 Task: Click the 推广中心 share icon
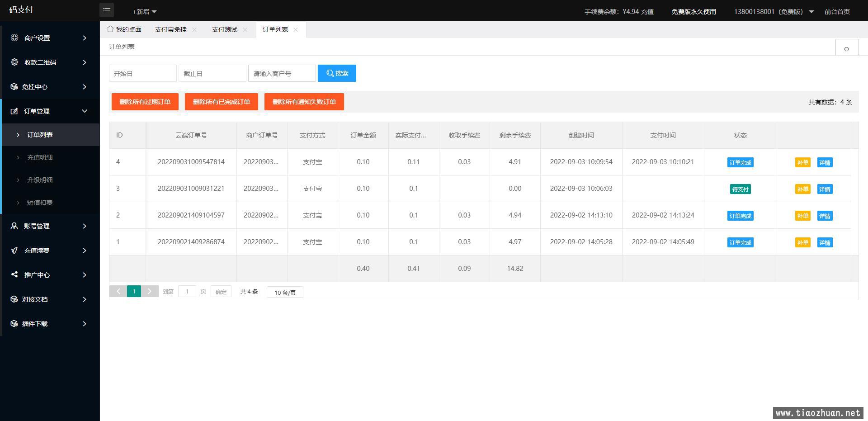tap(14, 274)
